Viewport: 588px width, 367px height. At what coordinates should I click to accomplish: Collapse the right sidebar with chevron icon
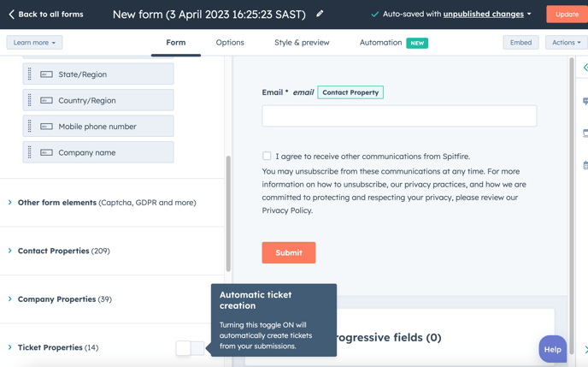pos(585,68)
